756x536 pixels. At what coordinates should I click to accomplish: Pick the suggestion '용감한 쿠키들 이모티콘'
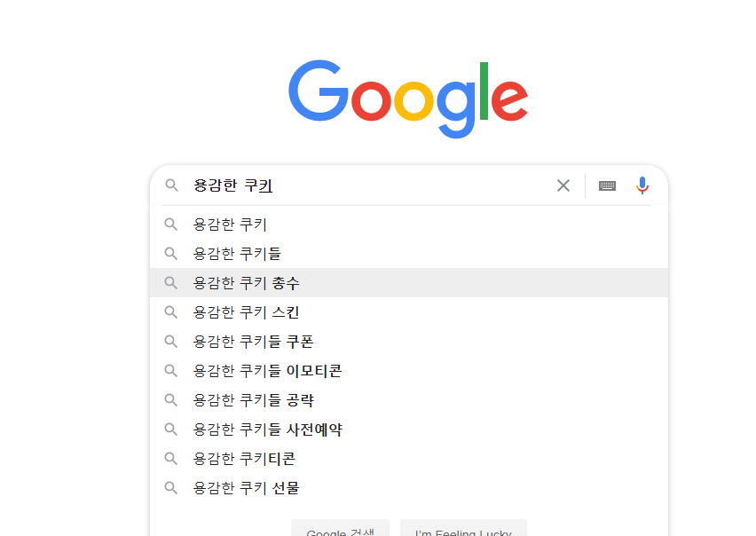point(267,371)
